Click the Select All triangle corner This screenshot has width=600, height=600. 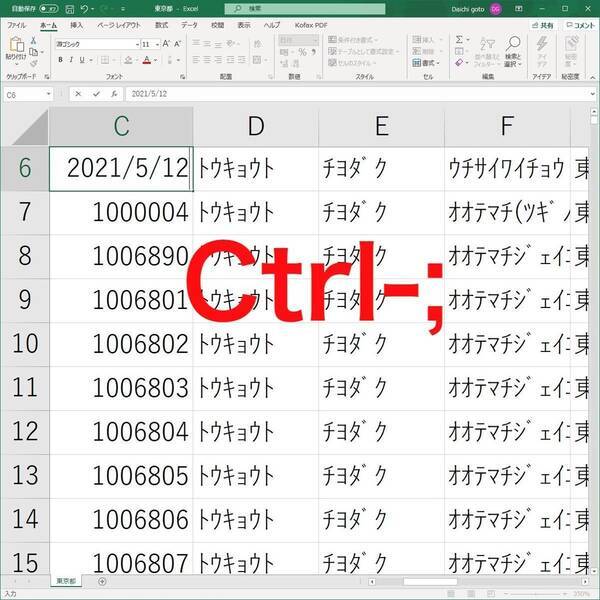click(30, 127)
